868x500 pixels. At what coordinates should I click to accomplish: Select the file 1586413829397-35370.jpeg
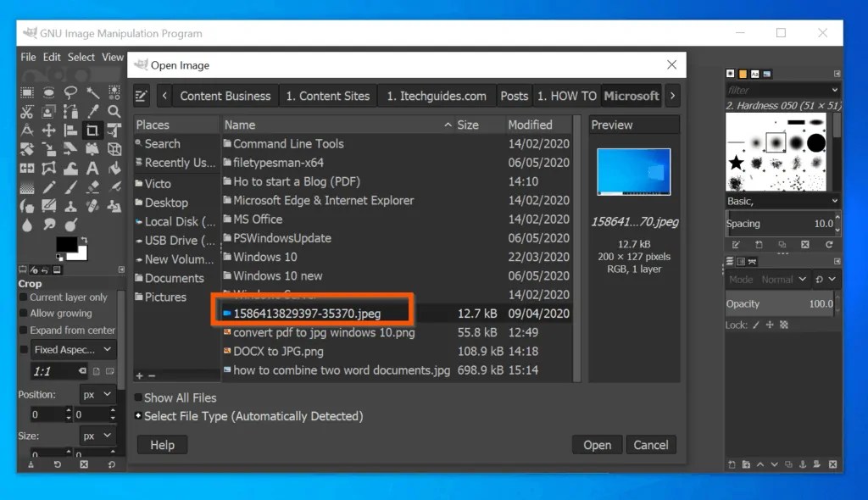pyautogui.click(x=312, y=313)
